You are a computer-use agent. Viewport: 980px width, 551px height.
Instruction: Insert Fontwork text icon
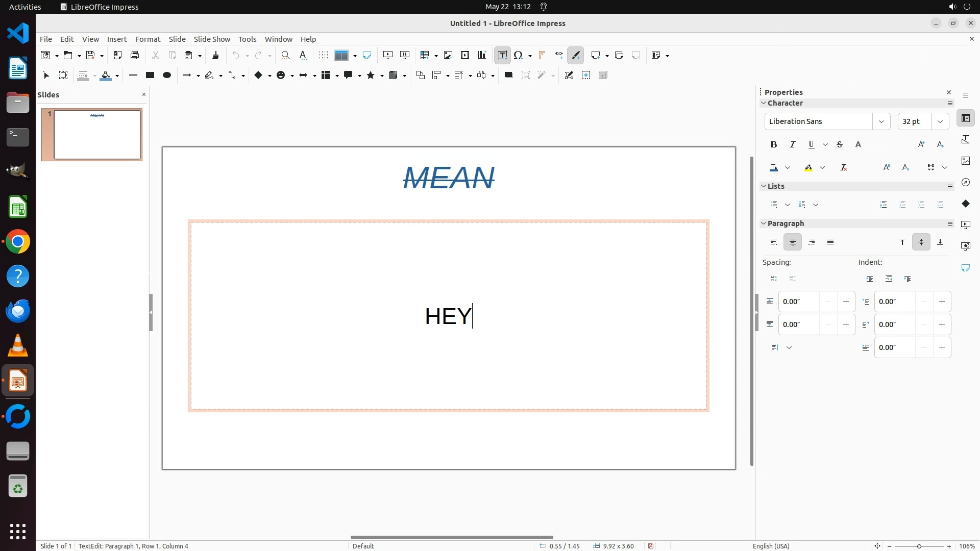pos(542,55)
